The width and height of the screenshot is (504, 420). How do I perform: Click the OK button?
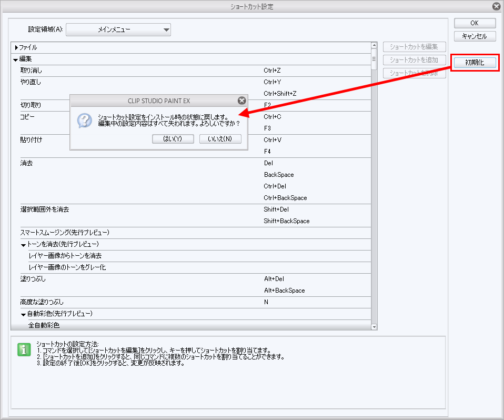[475, 23]
